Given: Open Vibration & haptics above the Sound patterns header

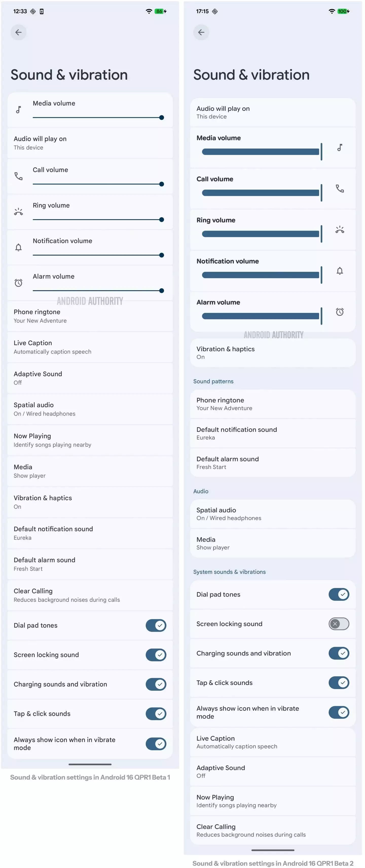Looking at the screenshot, I should pos(272,353).
